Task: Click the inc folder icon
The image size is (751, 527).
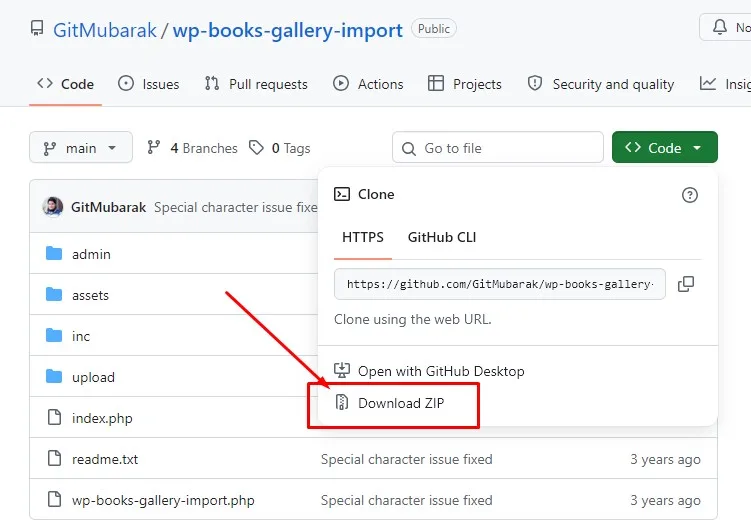Action: click(54, 335)
